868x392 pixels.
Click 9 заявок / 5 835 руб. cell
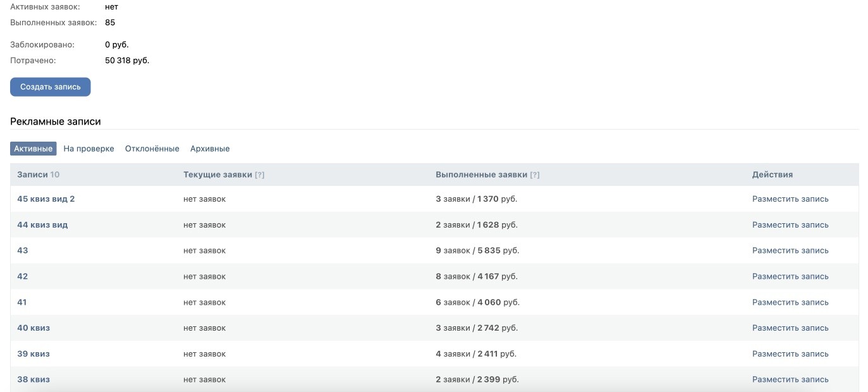(477, 251)
